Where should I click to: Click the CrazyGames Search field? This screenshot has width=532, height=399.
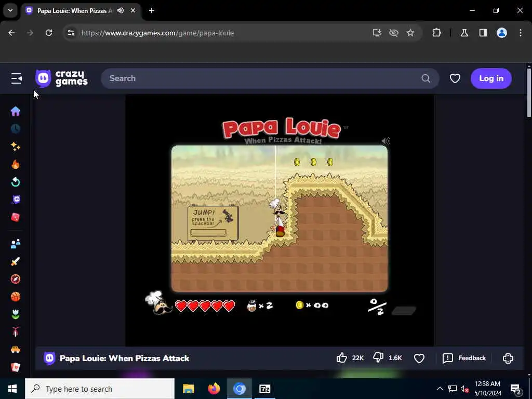[270, 78]
